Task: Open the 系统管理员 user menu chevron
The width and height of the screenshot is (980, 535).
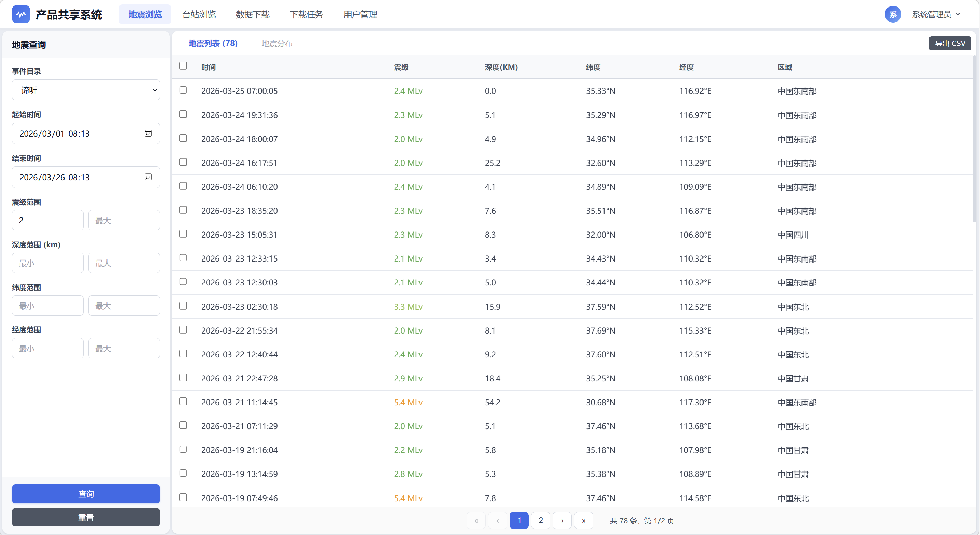Action: click(957, 14)
